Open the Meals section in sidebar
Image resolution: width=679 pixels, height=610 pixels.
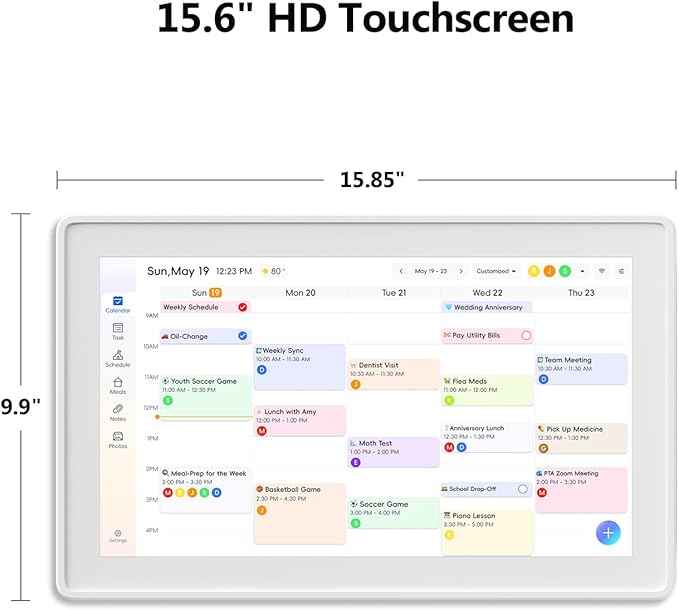pyautogui.click(x=118, y=385)
